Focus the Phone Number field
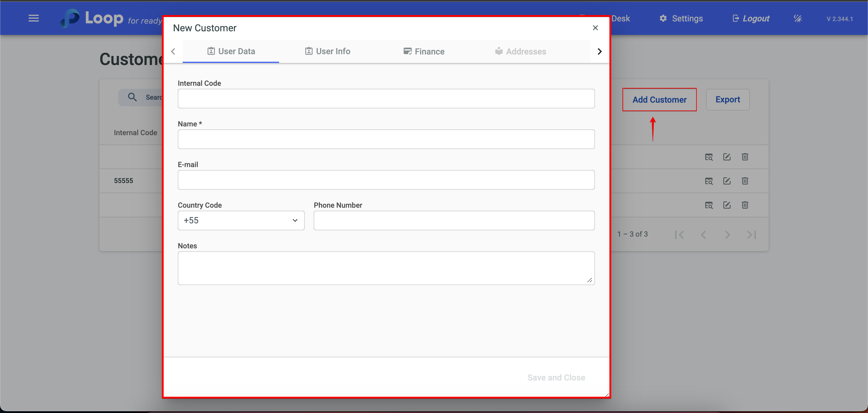This screenshot has width=868, height=413. point(454,220)
